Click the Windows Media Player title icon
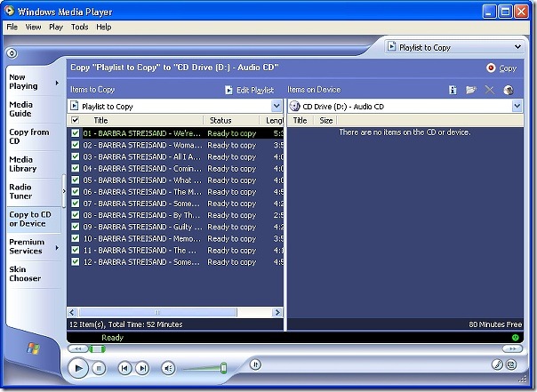The image size is (537, 392). pos(9,11)
